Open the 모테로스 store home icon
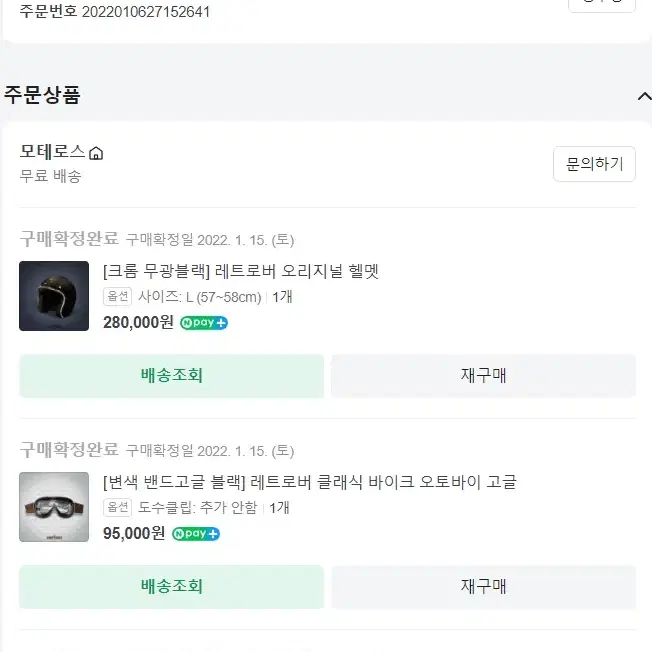 pyautogui.click(x=96, y=153)
